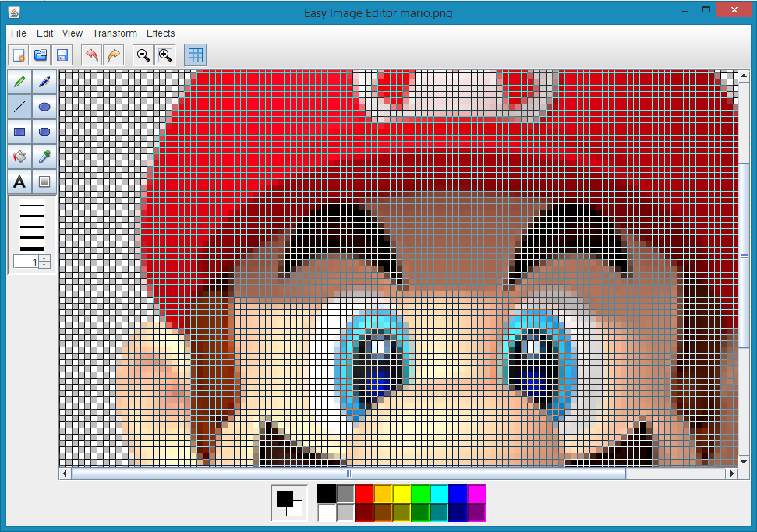Image resolution: width=757 pixels, height=532 pixels.
Task: Pick the rounded rectangle tool
Action: [44, 132]
